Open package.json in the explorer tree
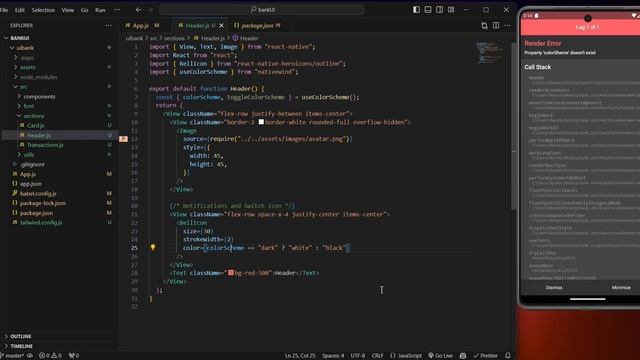The height and width of the screenshot is (360, 640). 59,213
